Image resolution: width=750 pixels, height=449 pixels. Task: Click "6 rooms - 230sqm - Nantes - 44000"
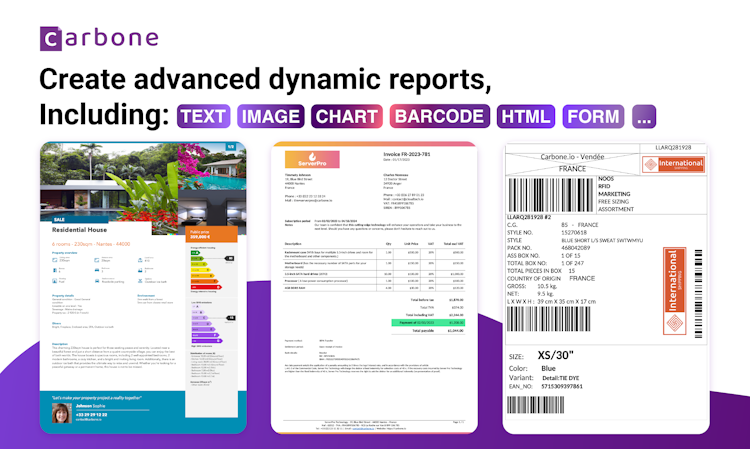pos(91,244)
